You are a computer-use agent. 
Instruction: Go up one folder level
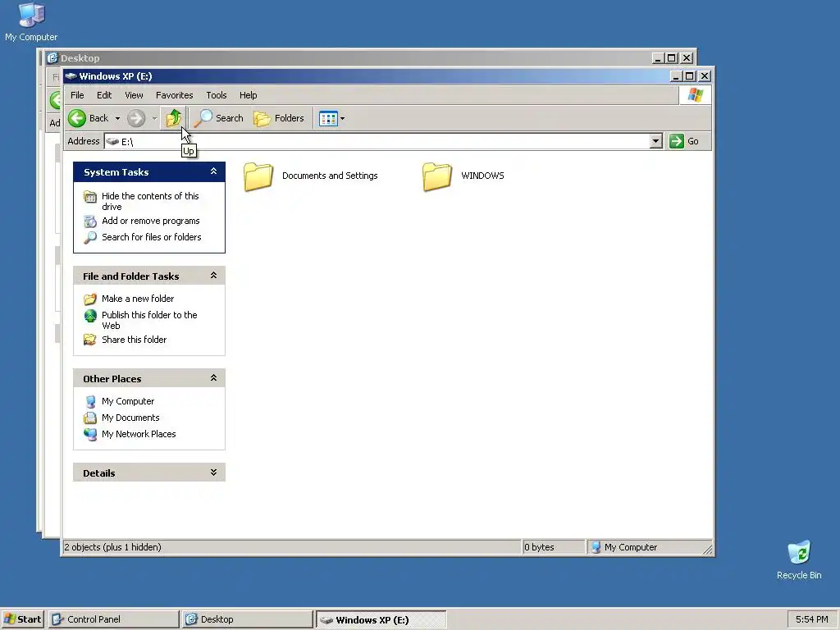click(x=174, y=118)
